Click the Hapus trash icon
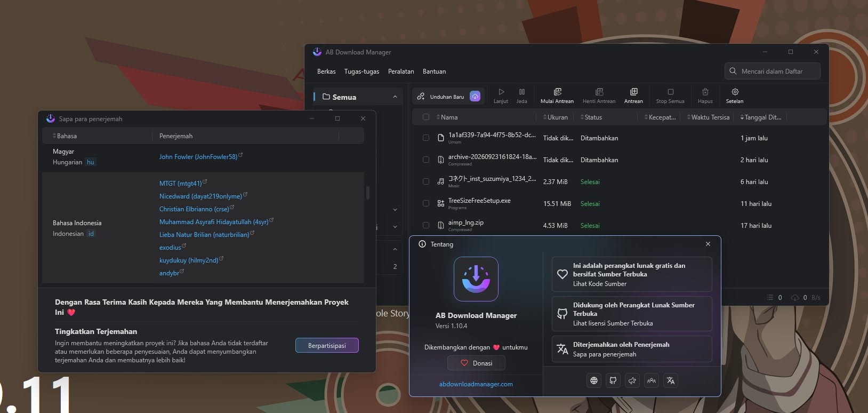The width and height of the screenshot is (868, 413). (x=705, y=96)
